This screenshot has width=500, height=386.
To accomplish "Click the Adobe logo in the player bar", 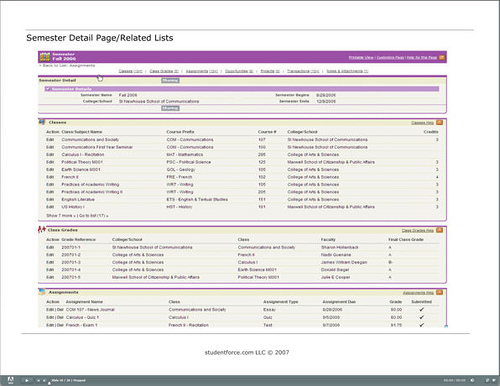I will click(10, 380).
